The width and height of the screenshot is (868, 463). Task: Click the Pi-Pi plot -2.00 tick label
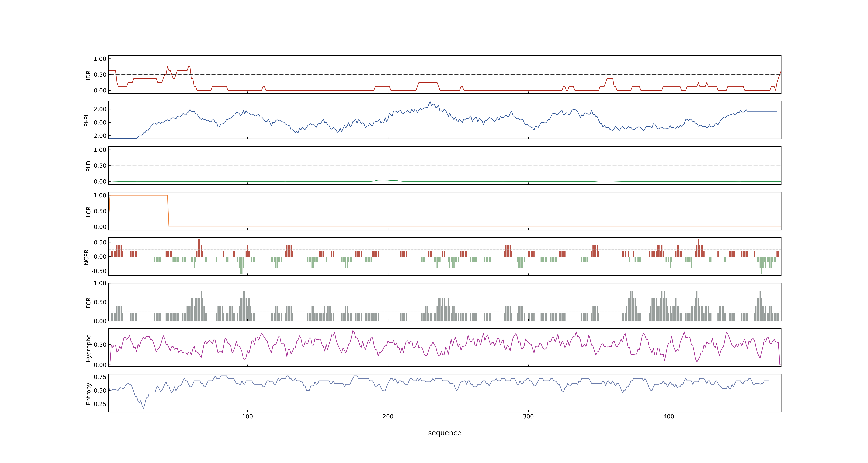[x=99, y=136]
